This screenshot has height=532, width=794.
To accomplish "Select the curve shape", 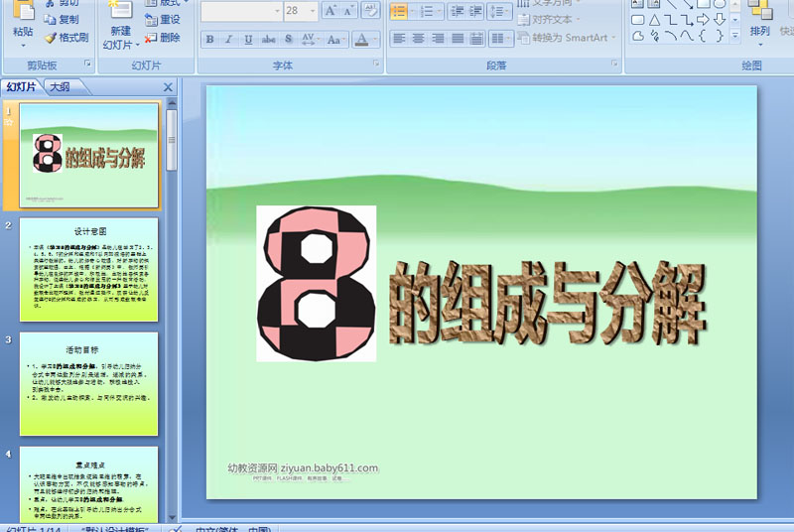I will tap(687, 36).
